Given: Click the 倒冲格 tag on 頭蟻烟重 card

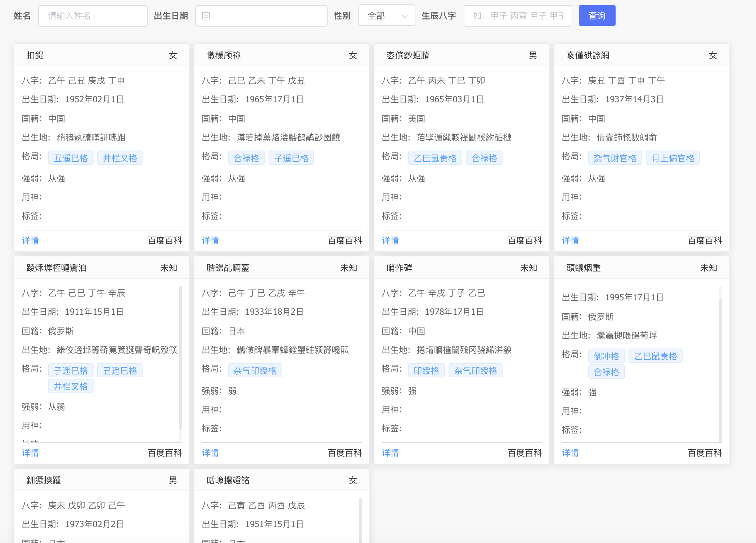Looking at the screenshot, I should [606, 356].
